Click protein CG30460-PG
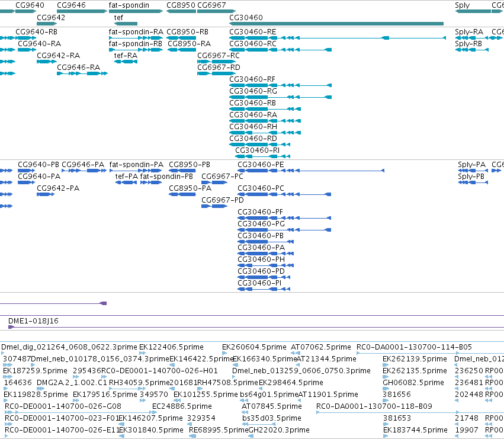504x439 pixels. coord(261,224)
